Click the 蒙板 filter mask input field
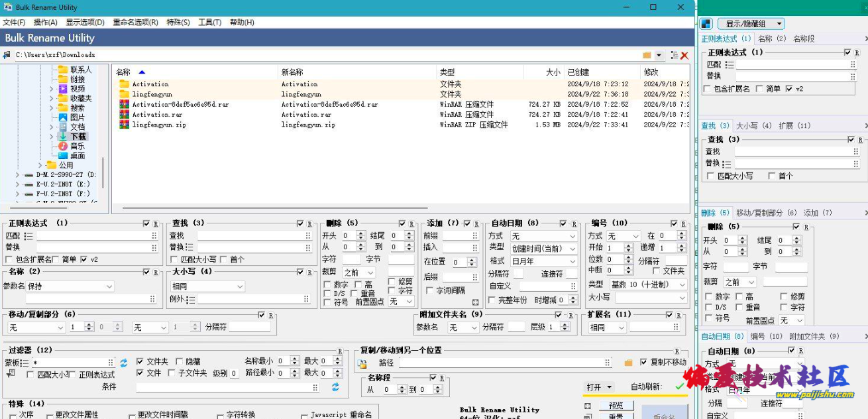This screenshot has width=868, height=419. (x=74, y=363)
